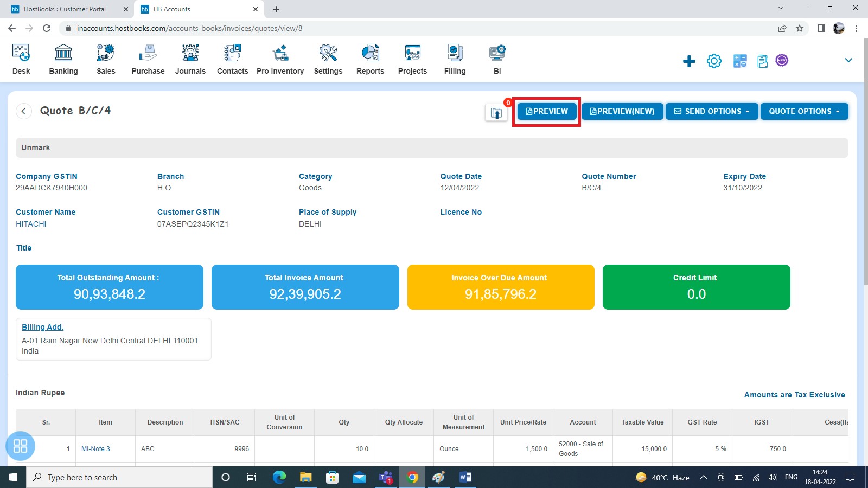This screenshot has width=868, height=488.
Task: Click the GST Rate column header
Action: [702, 422]
